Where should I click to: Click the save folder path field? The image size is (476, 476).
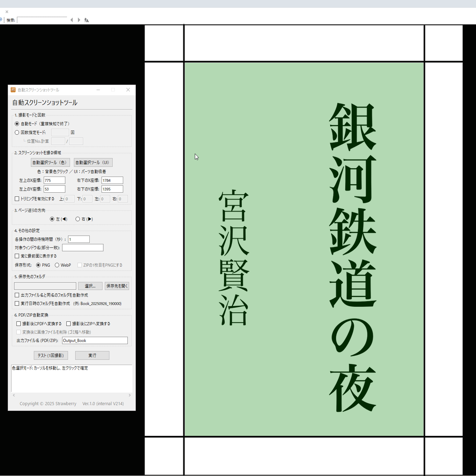point(45,286)
